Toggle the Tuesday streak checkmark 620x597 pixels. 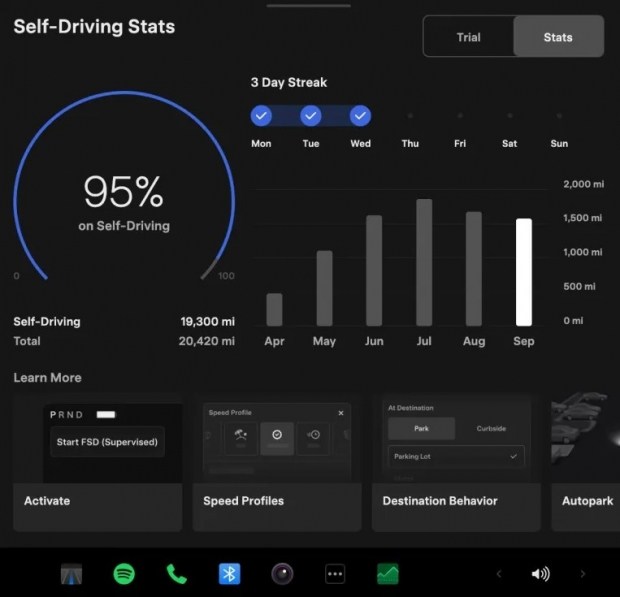point(311,116)
